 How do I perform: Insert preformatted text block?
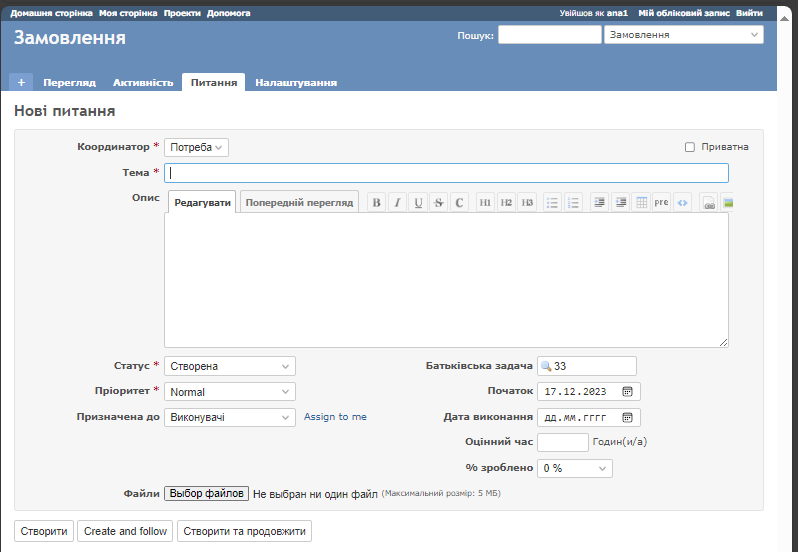tap(661, 202)
